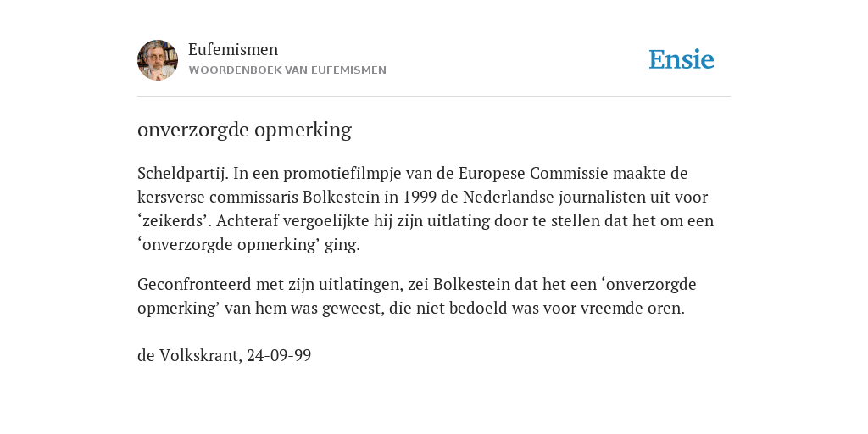This screenshot has height=434, width=868.
Task: Open the Eufemismen author name
Action: coord(233,50)
